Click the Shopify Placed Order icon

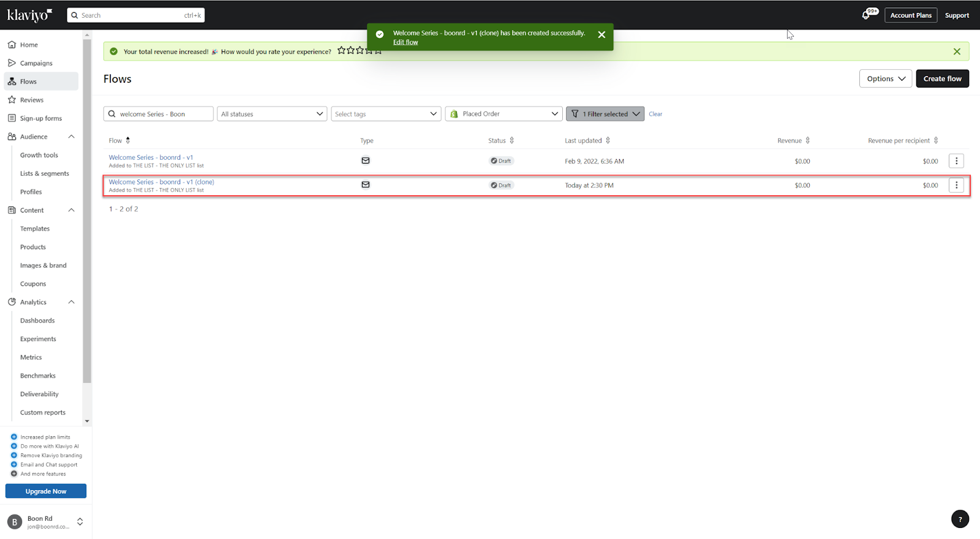pos(454,114)
